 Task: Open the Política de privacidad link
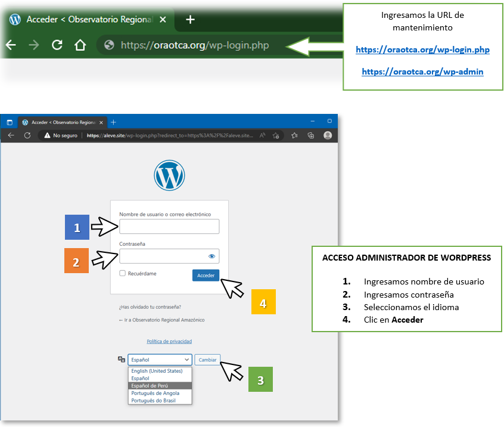click(169, 341)
